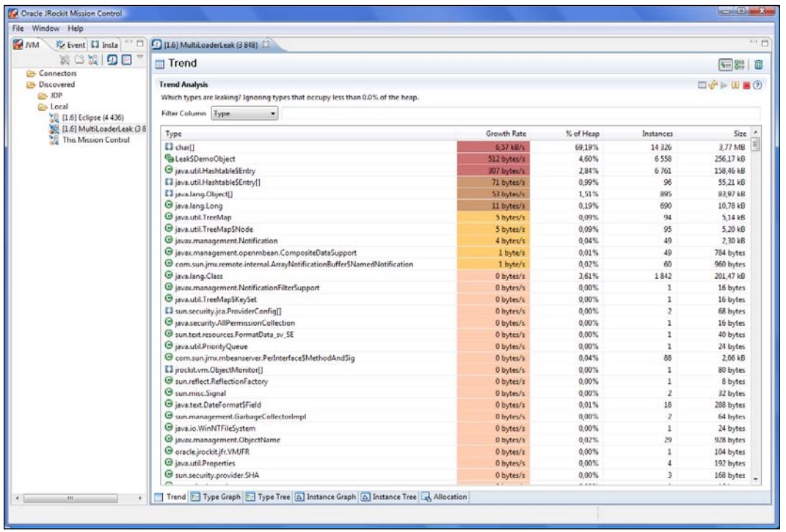This screenshot has height=532, width=786.
Task: Click the JVM Browser horizontal scrollbar thumb
Action: tap(70, 498)
